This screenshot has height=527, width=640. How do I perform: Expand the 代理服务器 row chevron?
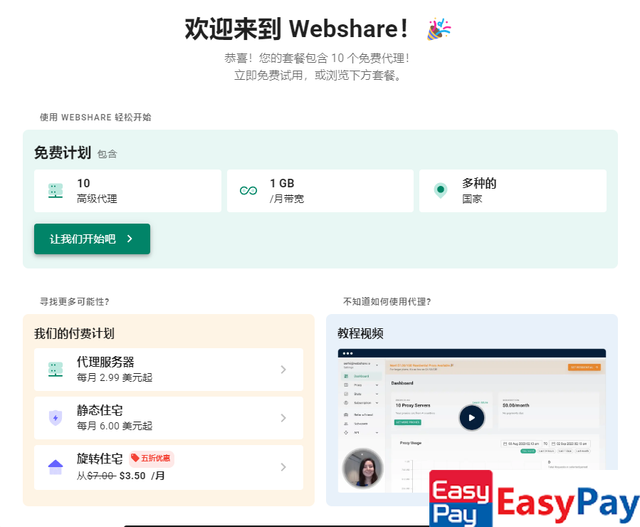pos(283,369)
